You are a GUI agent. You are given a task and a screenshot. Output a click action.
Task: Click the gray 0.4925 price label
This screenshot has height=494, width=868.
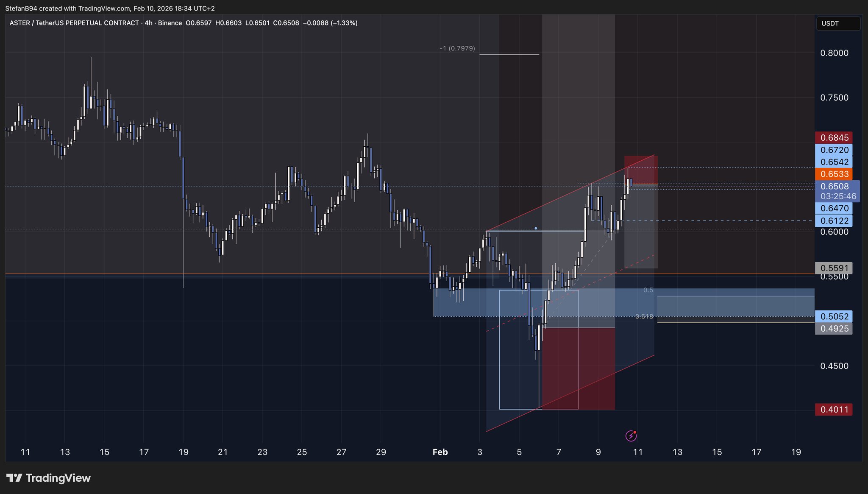834,329
